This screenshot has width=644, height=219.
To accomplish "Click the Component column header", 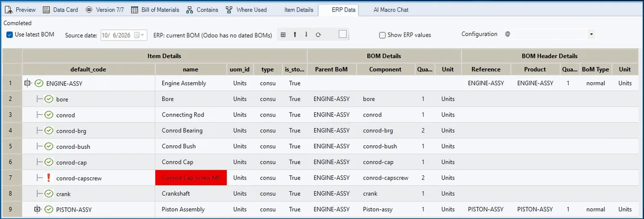I will (x=385, y=69).
